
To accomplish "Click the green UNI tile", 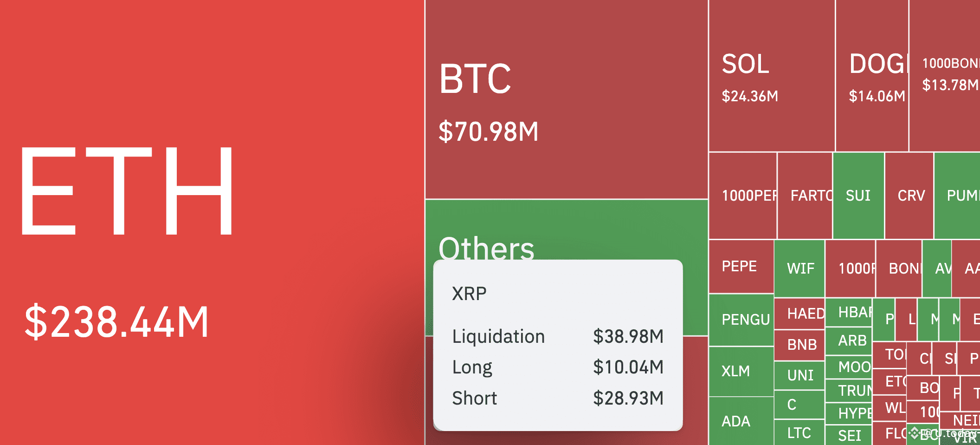I will pyautogui.click(x=799, y=375).
